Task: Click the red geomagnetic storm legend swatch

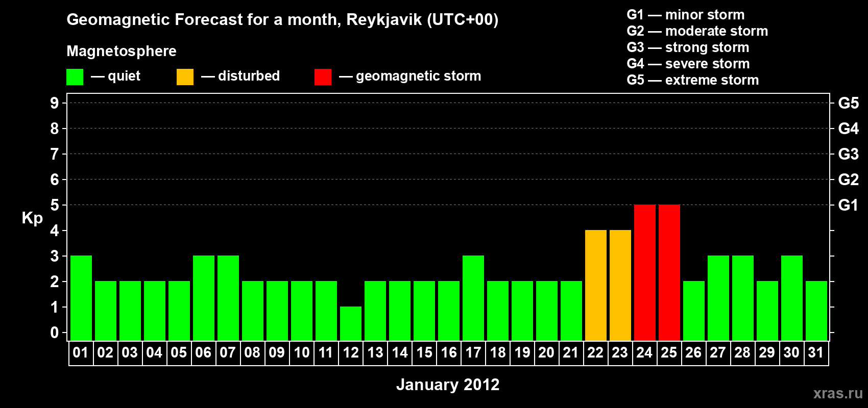Action: (323, 77)
